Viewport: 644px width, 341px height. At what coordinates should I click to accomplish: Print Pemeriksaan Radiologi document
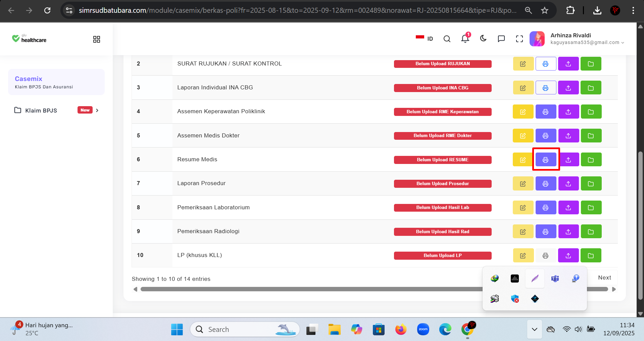[x=546, y=231]
